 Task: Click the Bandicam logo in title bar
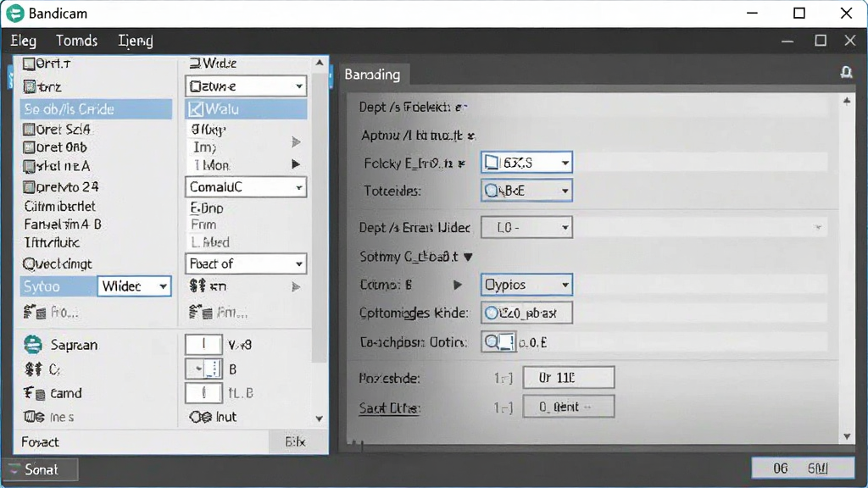(15, 14)
